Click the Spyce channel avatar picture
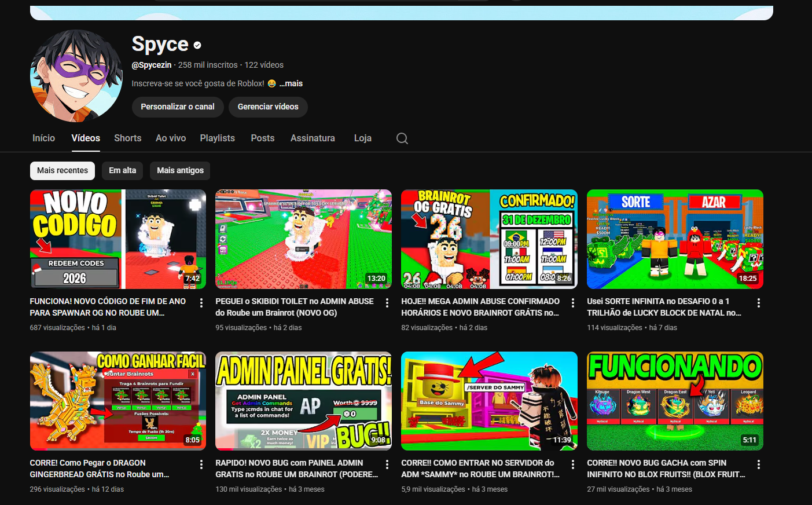The height and width of the screenshot is (505, 812). [x=76, y=76]
